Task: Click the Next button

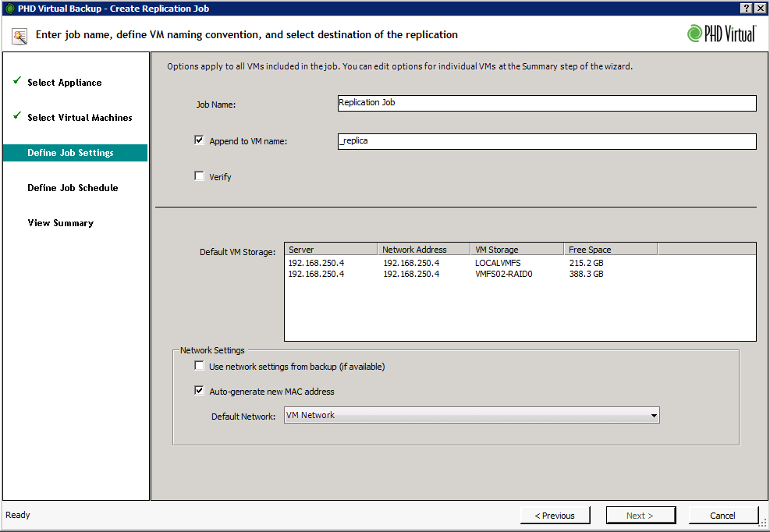Action: (640, 516)
